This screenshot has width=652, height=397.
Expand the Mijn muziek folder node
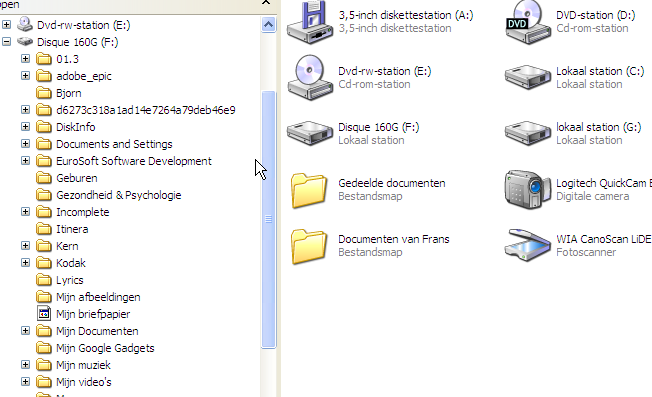tap(25, 365)
